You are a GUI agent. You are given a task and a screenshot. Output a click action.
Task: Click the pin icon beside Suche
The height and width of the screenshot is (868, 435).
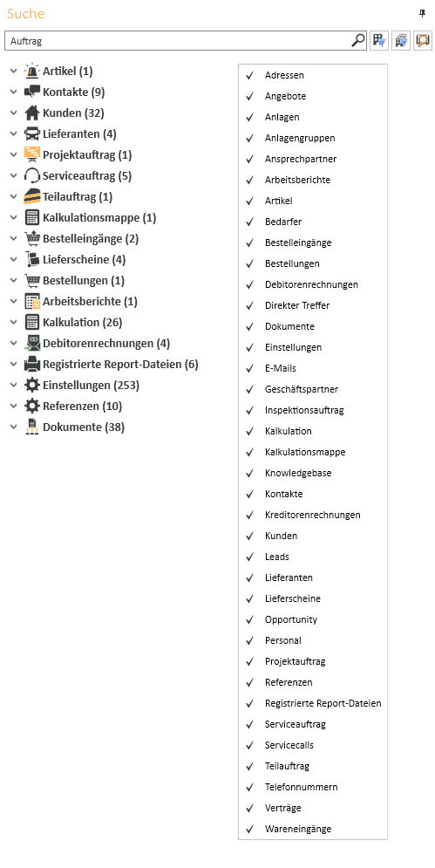click(422, 13)
